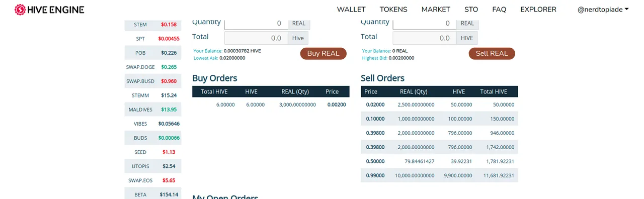Click the Buy REAL button
This screenshot has height=199, width=644.
pos(324,53)
